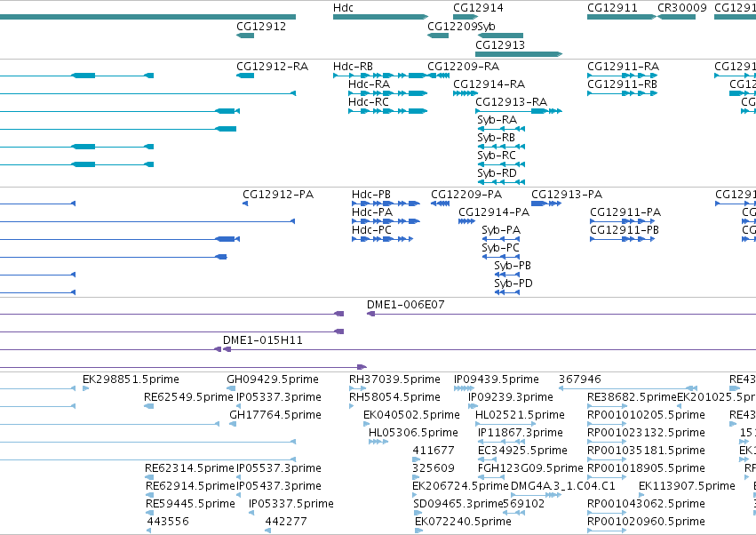Select the CG12911-PA protein label
The width and height of the screenshot is (756, 535).
coord(625,212)
